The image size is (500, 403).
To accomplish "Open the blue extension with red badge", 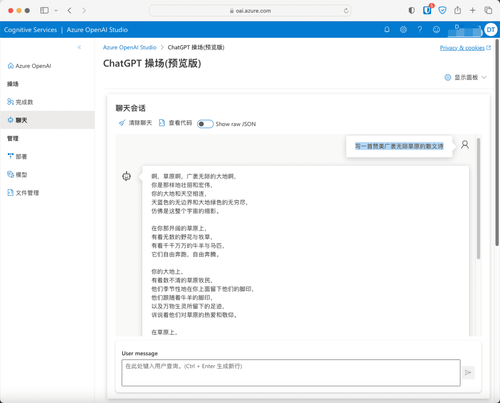I will (427, 10).
